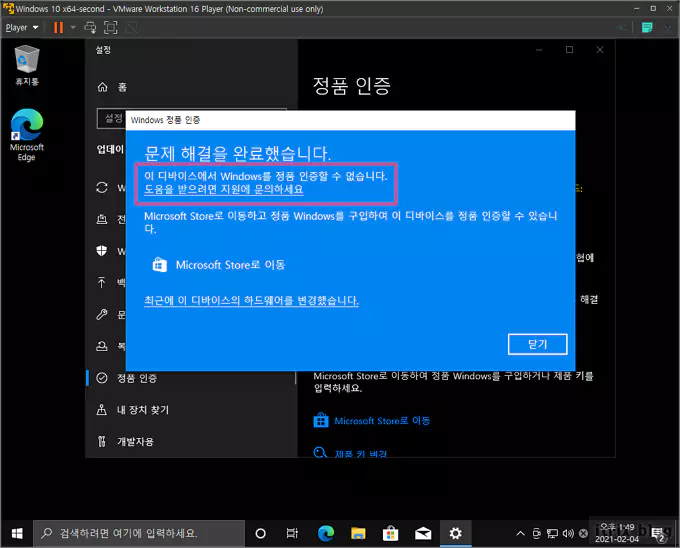
Task: Open the clock showing 2021-02-04
Action: (617, 533)
